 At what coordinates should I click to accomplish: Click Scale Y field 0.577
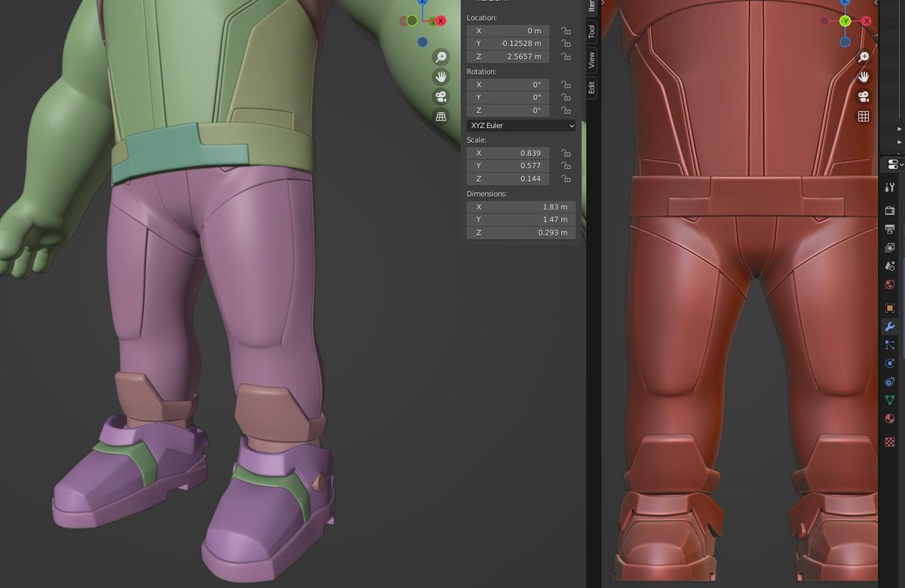(508, 166)
